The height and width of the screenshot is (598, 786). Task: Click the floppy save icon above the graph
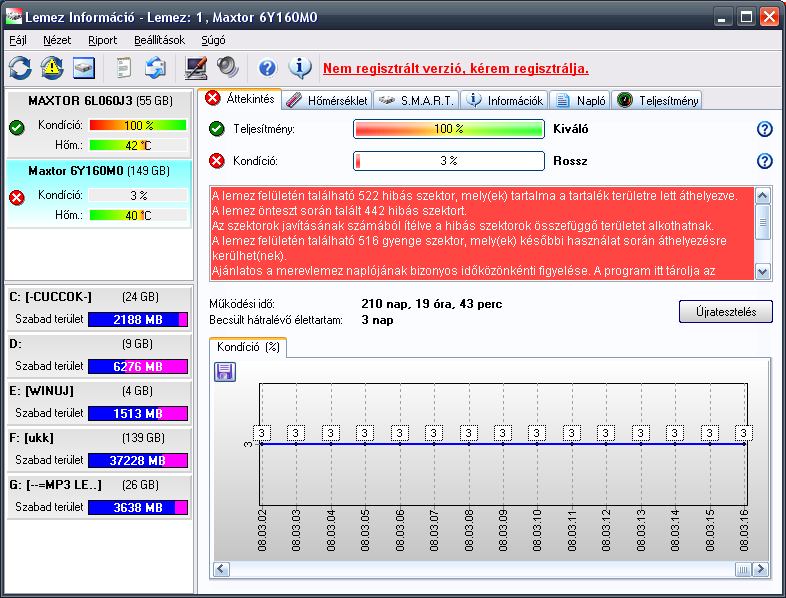[x=225, y=372]
